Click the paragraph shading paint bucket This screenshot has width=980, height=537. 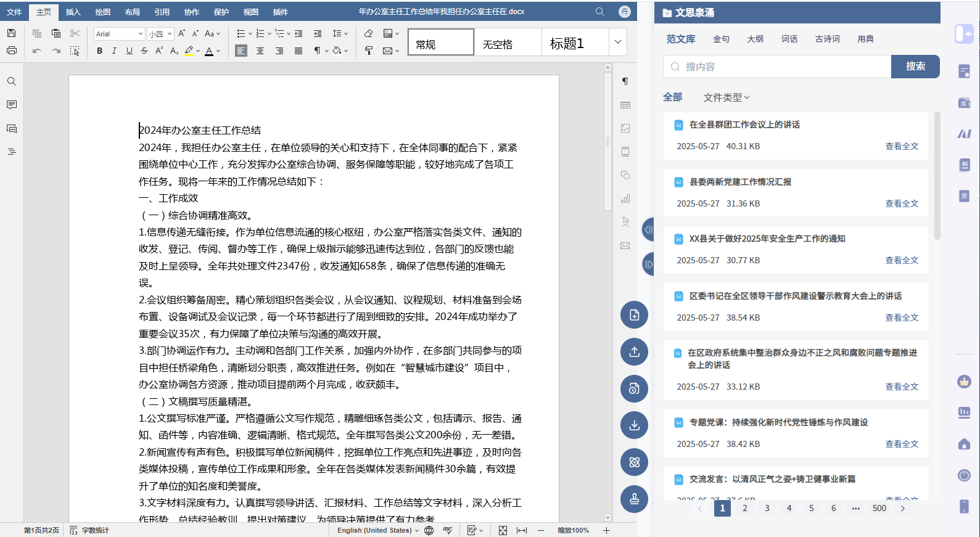click(337, 51)
